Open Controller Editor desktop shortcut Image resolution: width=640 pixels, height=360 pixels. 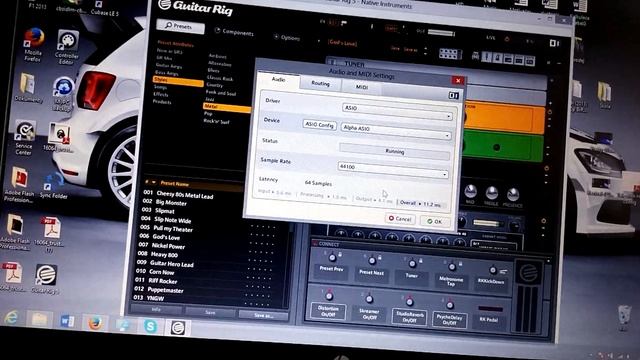point(67,47)
